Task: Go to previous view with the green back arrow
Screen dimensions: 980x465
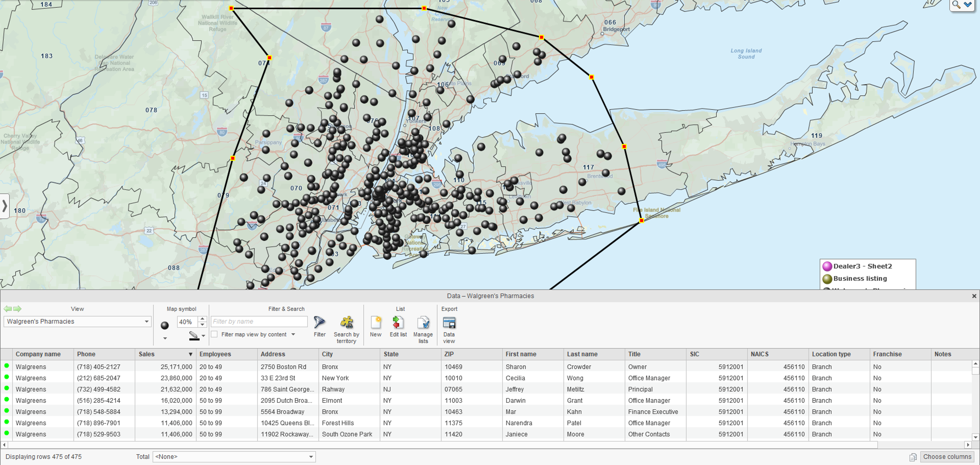Action: (8, 309)
